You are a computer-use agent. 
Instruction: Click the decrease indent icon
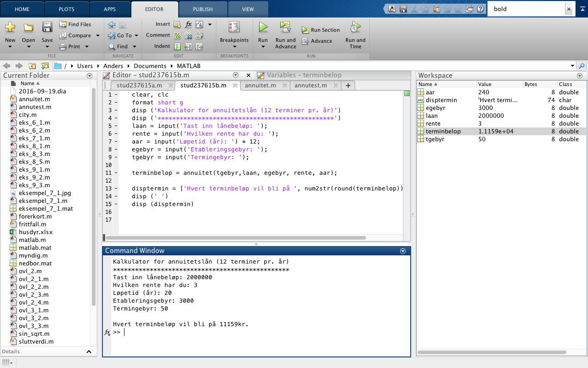[x=199, y=46]
